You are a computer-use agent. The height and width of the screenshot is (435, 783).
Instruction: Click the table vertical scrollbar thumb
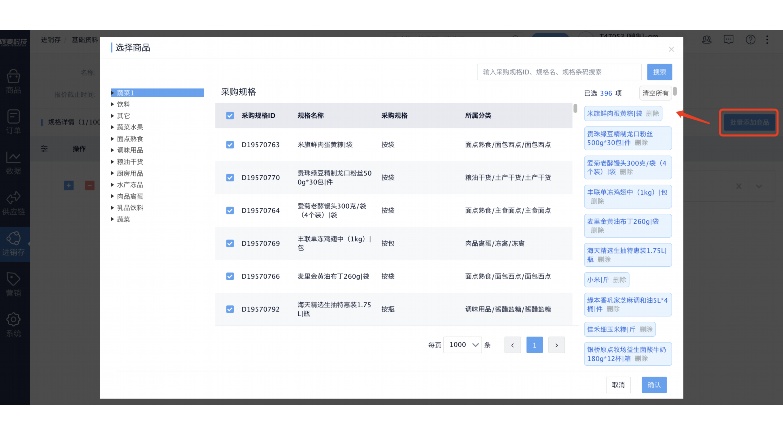tap(575, 108)
